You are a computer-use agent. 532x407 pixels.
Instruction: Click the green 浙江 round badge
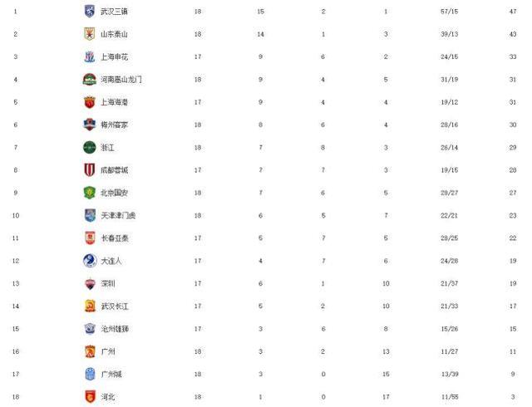tap(90, 147)
